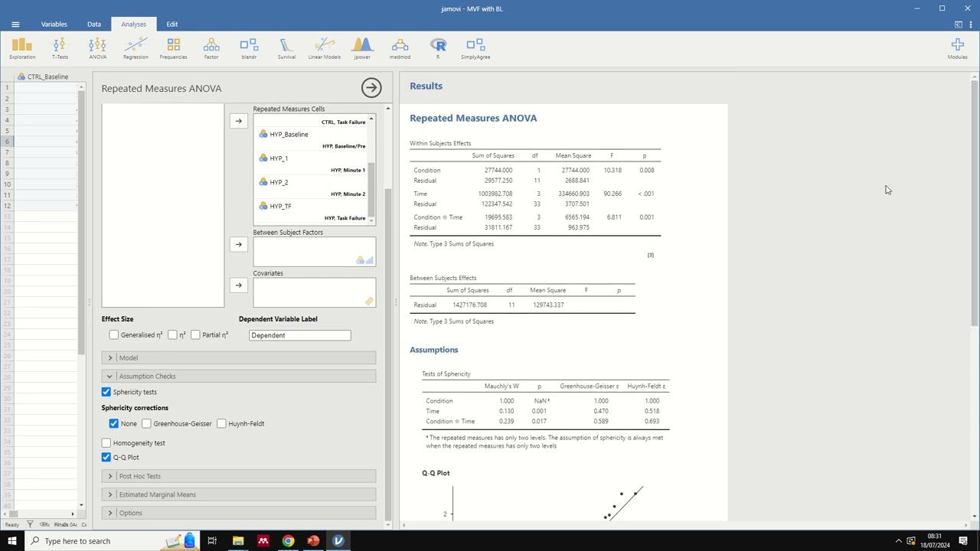Open the Regression analysis menu

pyautogui.click(x=136, y=49)
